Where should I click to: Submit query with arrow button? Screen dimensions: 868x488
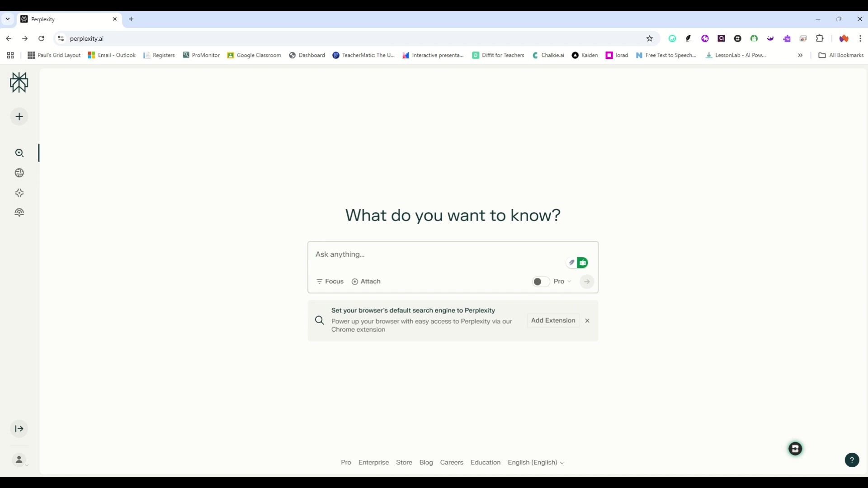click(x=587, y=282)
